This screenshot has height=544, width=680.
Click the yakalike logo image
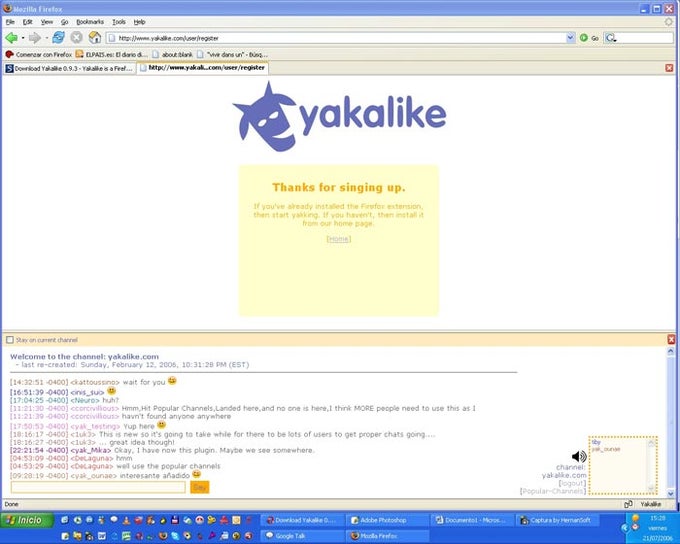(340, 117)
